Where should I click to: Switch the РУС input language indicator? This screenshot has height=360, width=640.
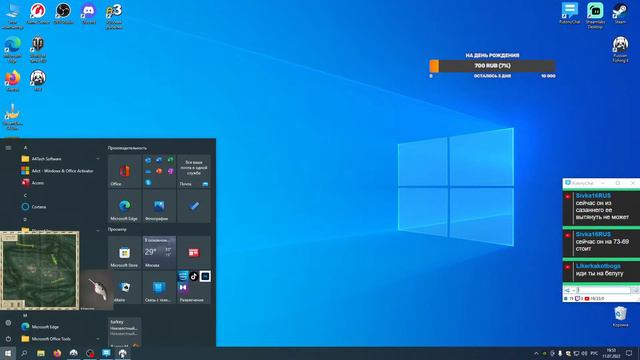[594, 353]
